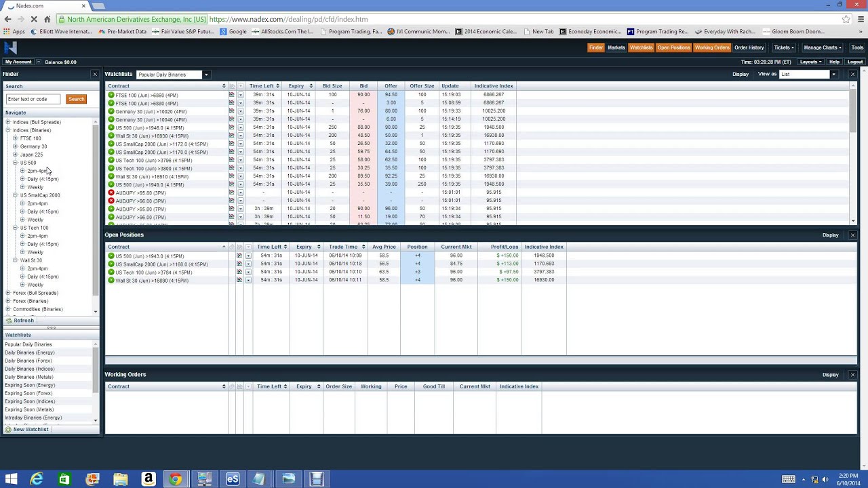Close the Working Orders panel
The height and width of the screenshot is (488, 868).
tap(852, 375)
